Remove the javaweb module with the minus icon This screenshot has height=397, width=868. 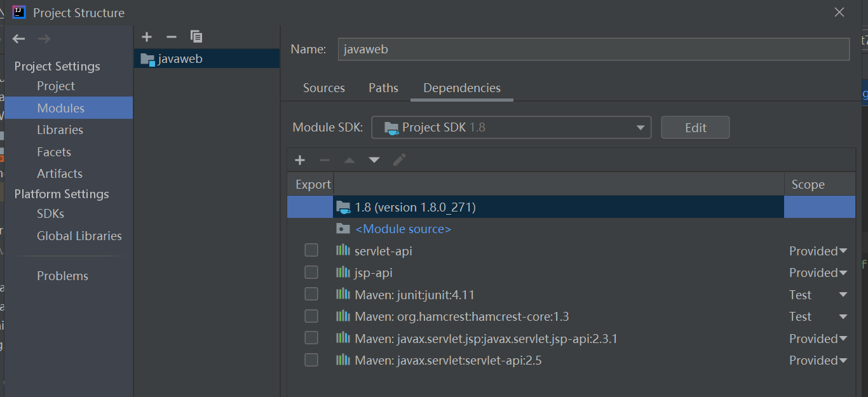(x=171, y=36)
